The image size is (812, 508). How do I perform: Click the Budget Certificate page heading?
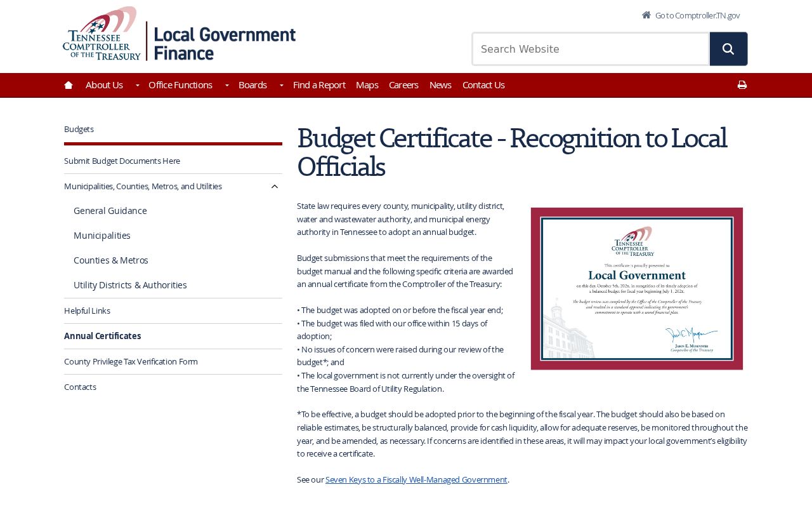[x=512, y=152]
